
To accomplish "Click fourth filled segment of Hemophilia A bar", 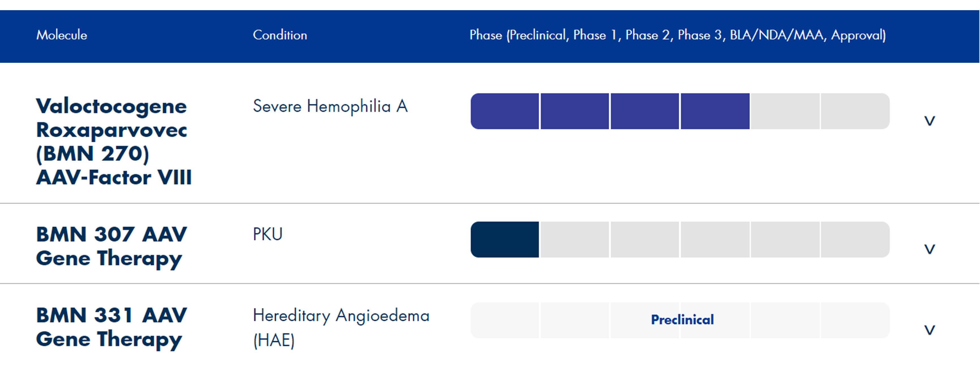I will coord(715,111).
